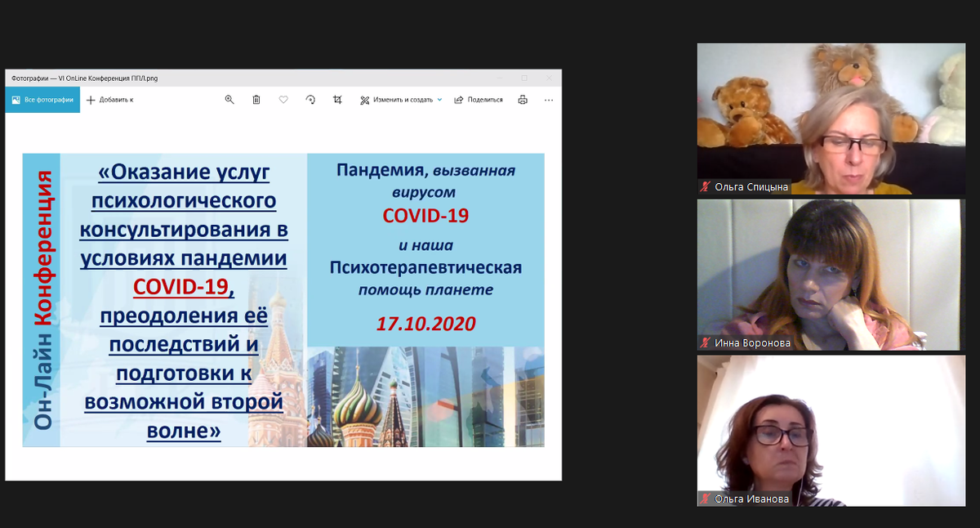Screen dimensions: 980x528
Task: Expand the chevron next to 'Изменить и создать'
Action: [439, 100]
